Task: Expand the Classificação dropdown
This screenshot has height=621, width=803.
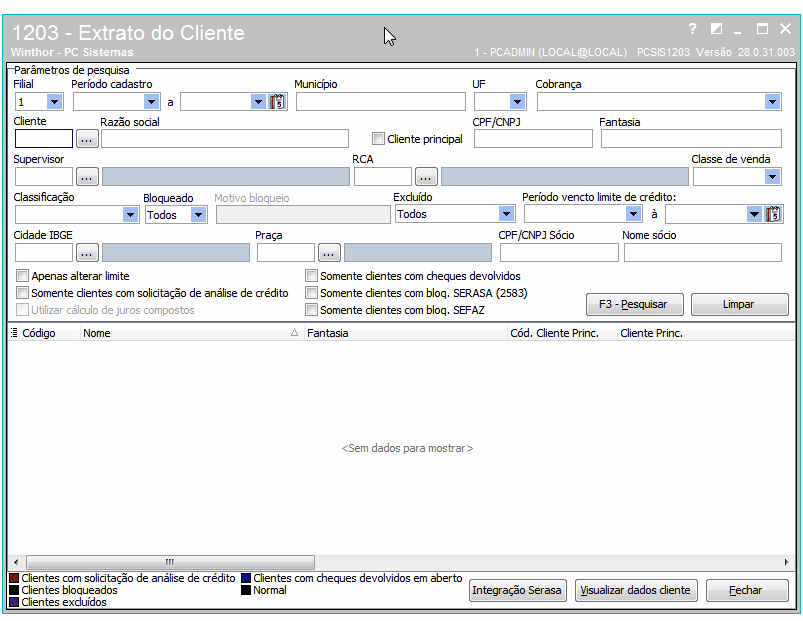Action: 130,215
